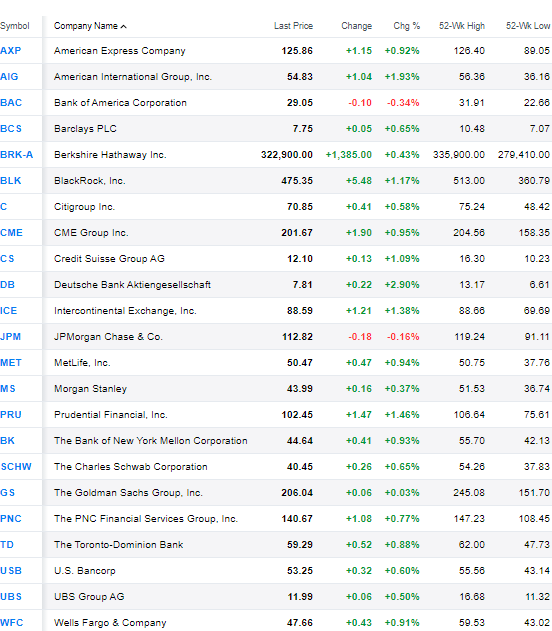This screenshot has height=631, width=552.
Task: Open the WFC ticker link
Action: [x=12, y=623]
